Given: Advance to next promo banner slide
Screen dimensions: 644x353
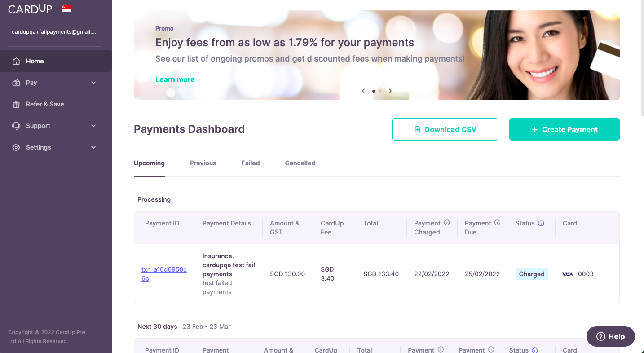Looking at the screenshot, I should [x=390, y=91].
